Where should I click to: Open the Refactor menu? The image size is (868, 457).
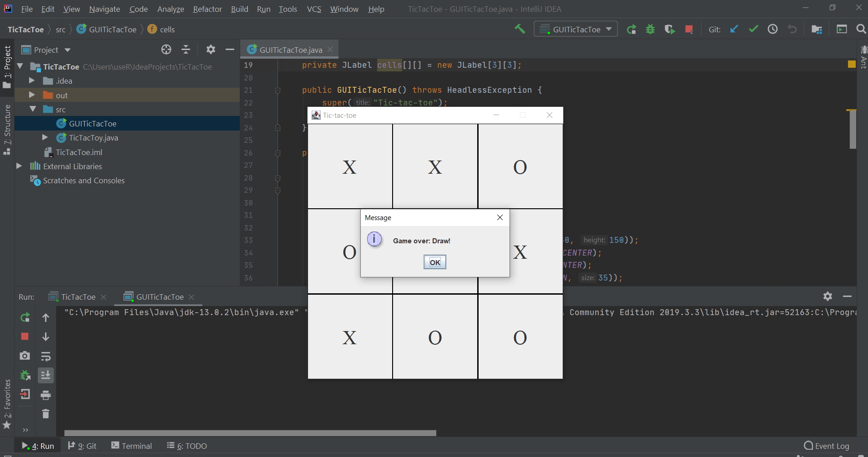tap(207, 9)
